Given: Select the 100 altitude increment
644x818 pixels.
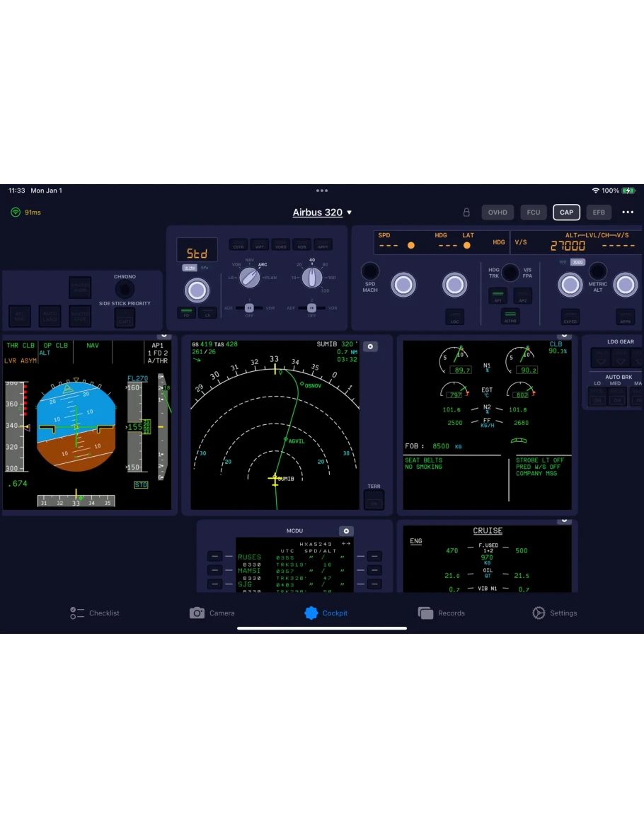Looking at the screenshot, I should tap(563, 262).
